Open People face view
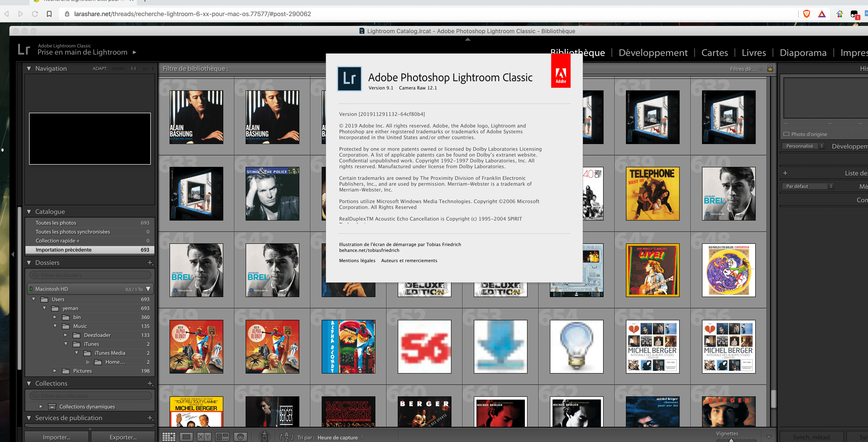The width and height of the screenshot is (868, 442). tap(240, 437)
